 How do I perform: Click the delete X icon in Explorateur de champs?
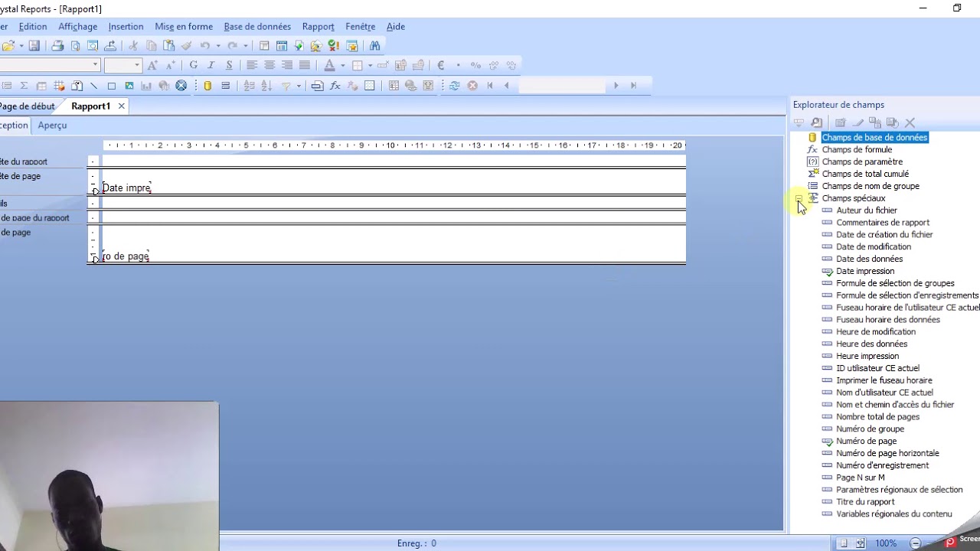910,122
